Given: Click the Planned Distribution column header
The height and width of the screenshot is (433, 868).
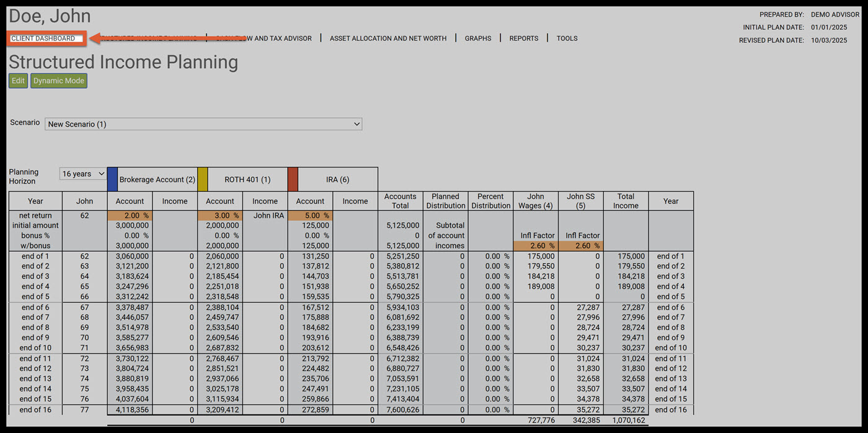Looking at the screenshot, I should (446, 201).
